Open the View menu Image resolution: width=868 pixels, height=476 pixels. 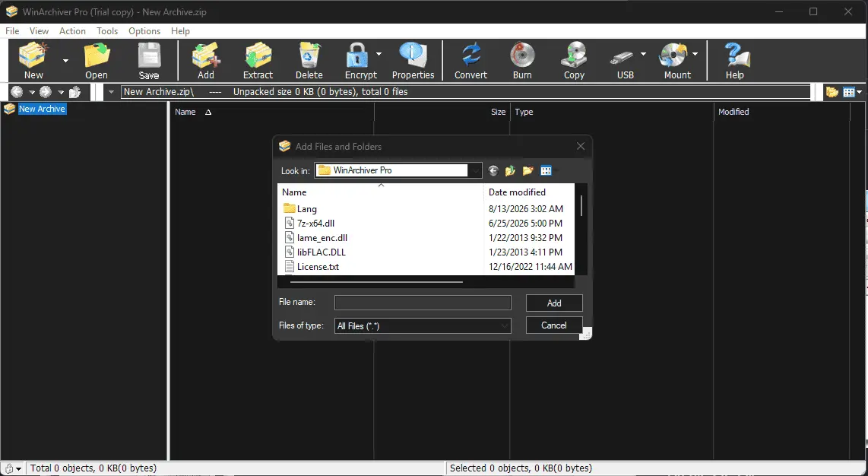(x=39, y=31)
